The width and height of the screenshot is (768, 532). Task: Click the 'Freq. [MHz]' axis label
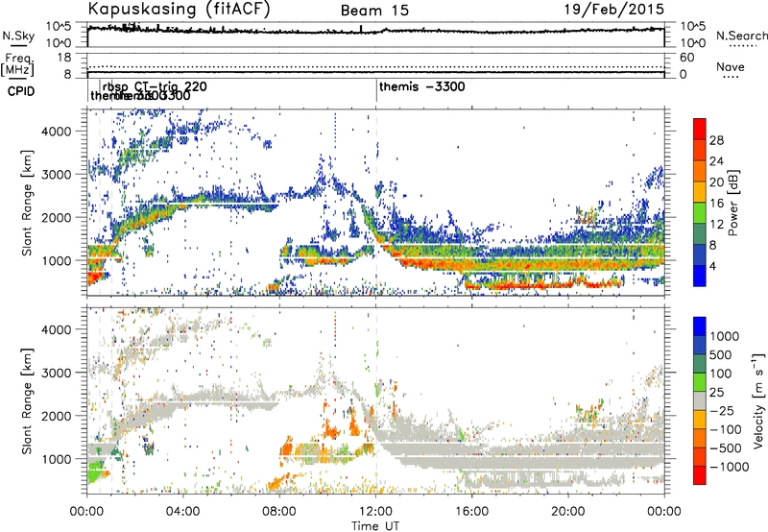[x=18, y=64]
